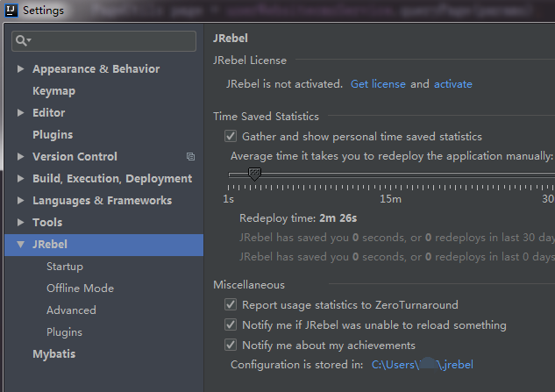Click the redeploy time slider handle
555x392 pixels.
pyautogui.click(x=254, y=175)
